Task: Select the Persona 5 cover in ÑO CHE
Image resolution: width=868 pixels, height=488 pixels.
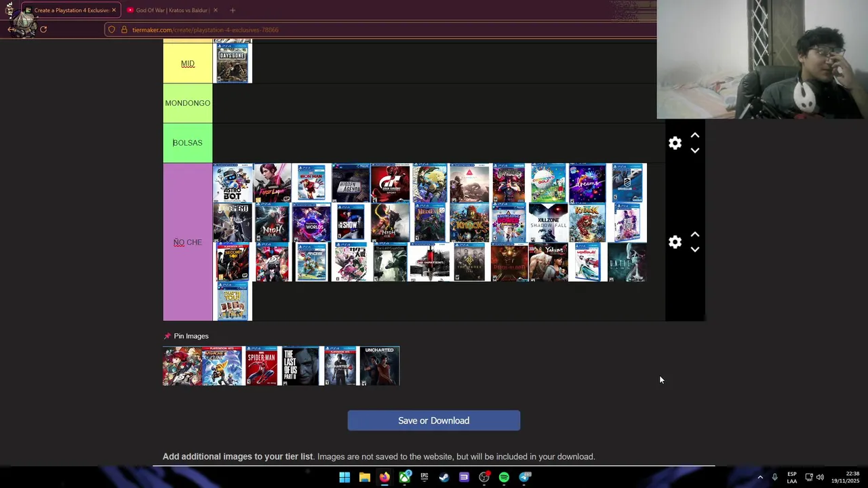Action: pyautogui.click(x=272, y=262)
